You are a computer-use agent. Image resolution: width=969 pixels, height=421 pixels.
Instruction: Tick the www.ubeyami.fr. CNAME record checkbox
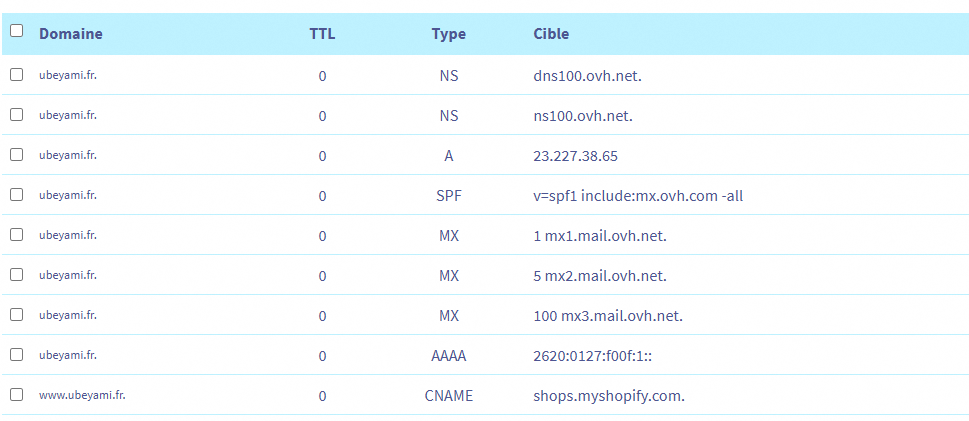point(16,395)
